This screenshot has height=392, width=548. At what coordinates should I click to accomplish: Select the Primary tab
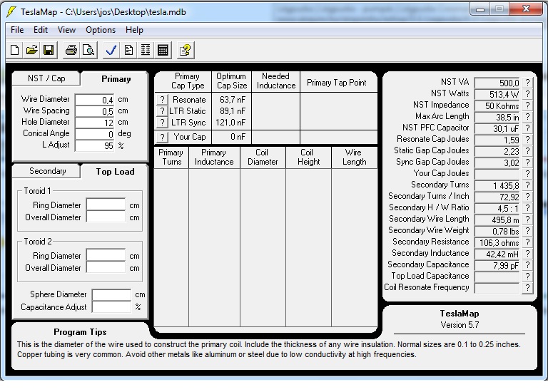(x=116, y=79)
